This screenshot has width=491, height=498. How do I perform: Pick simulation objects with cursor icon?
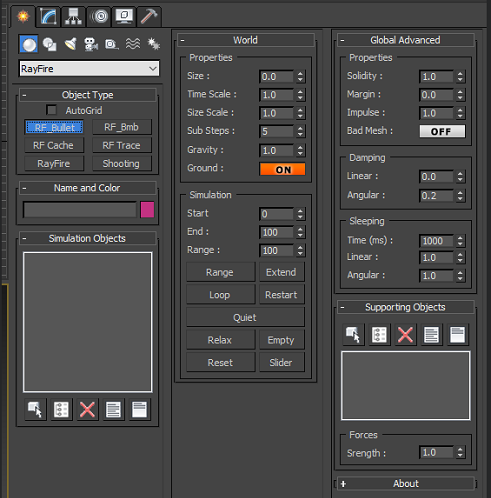[x=35, y=409]
